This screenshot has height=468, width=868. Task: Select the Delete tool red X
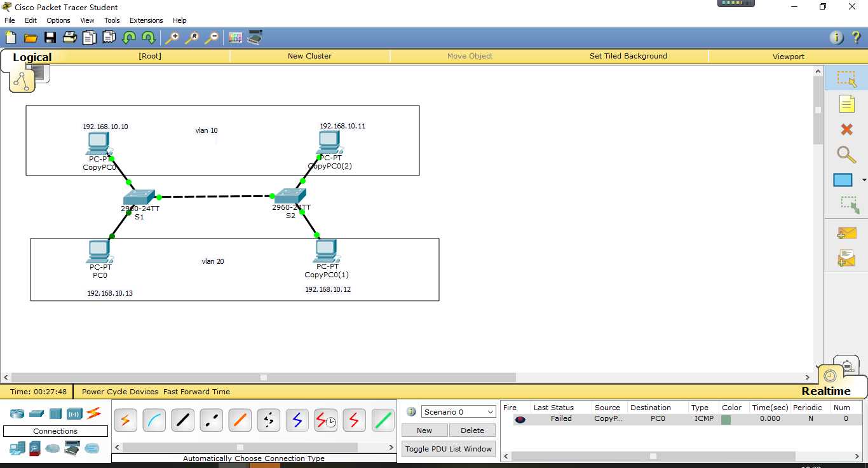tap(846, 129)
